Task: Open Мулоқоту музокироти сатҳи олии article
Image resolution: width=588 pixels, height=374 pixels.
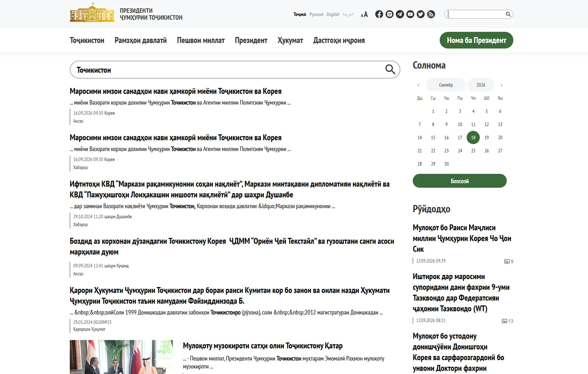Action: 263,346
